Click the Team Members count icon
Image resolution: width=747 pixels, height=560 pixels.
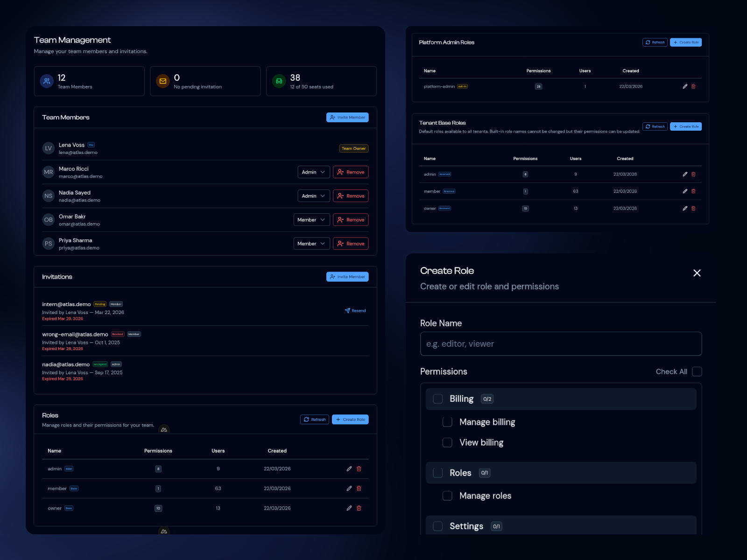coord(47,81)
